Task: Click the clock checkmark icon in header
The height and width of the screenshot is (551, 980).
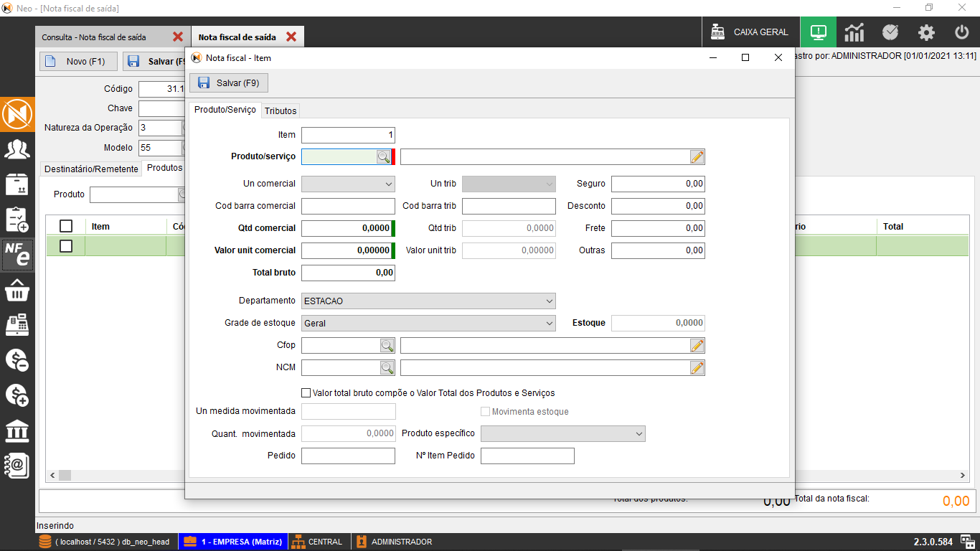Action: coord(890,32)
